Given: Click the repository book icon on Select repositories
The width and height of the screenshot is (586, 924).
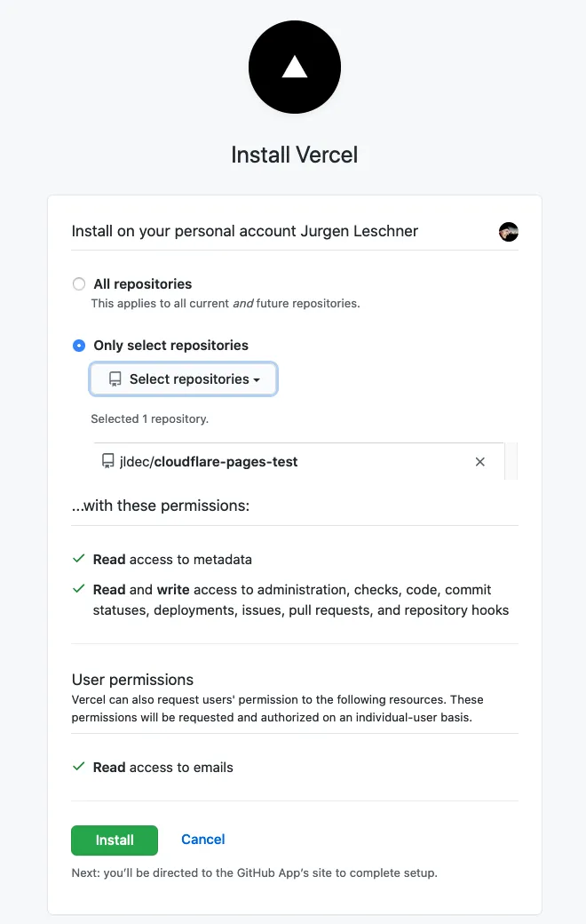Looking at the screenshot, I should (x=115, y=378).
